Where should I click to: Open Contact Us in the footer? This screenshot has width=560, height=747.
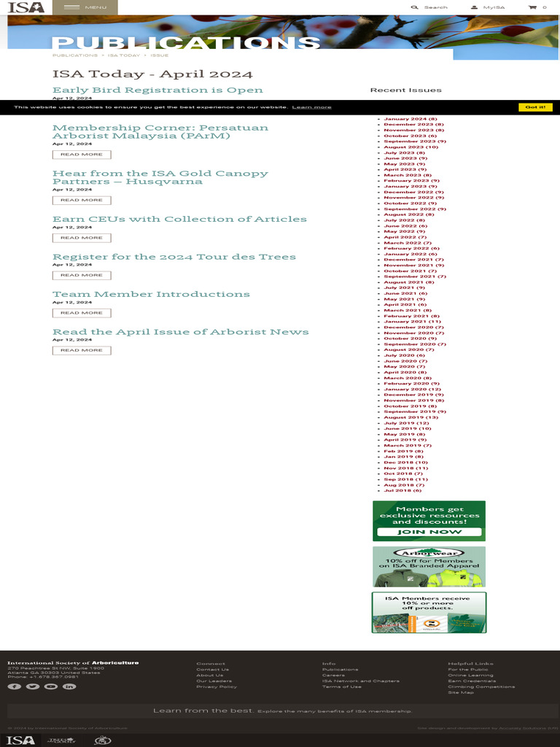point(212,670)
